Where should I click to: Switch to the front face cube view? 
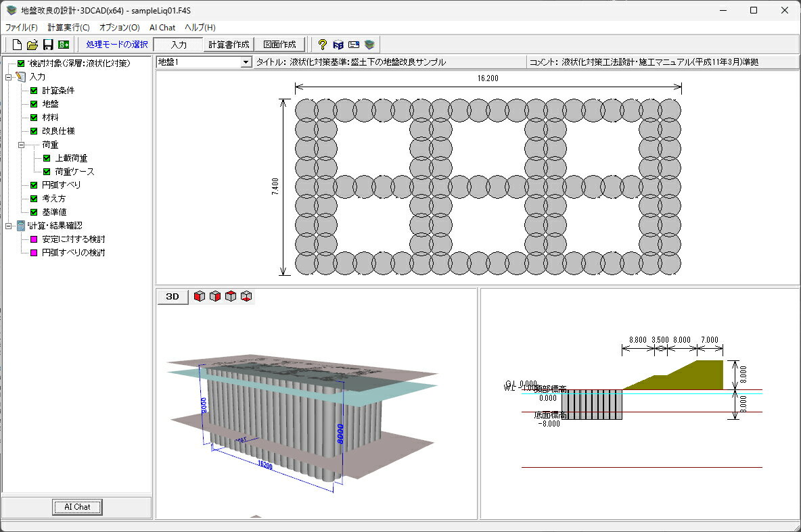click(x=199, y=296)
